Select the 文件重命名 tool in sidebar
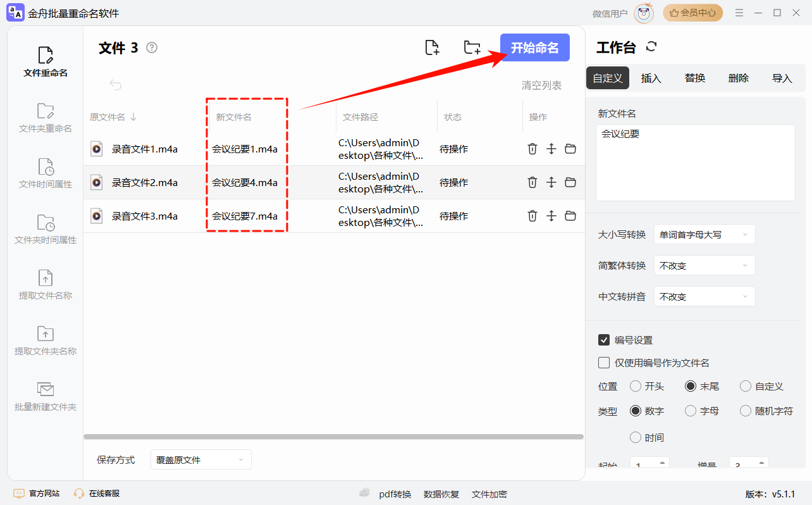812x505 pixels. coord(44,60)
